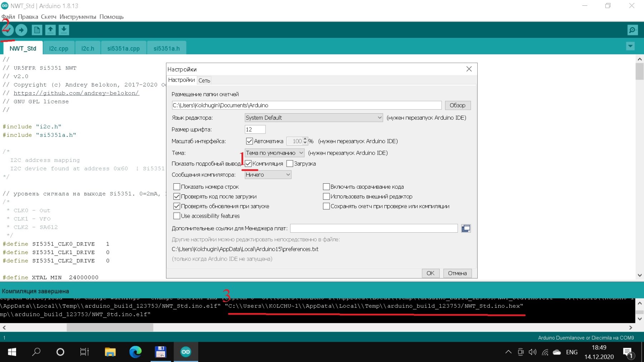The width and height of the screenshot is (644, 362).
Task: Launch Microsoft Edge from taskbar
Action: (135, 352)
